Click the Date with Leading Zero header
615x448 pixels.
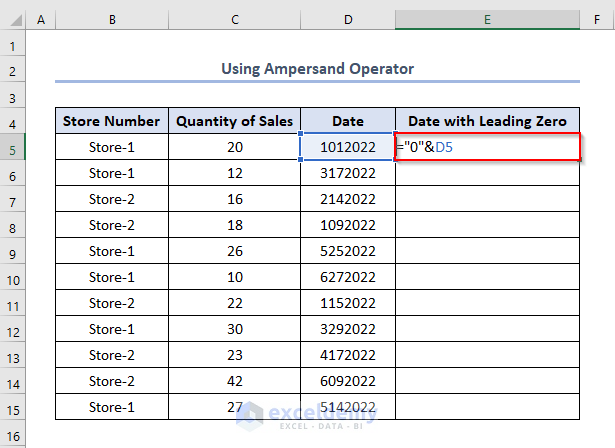coord(487,121)
